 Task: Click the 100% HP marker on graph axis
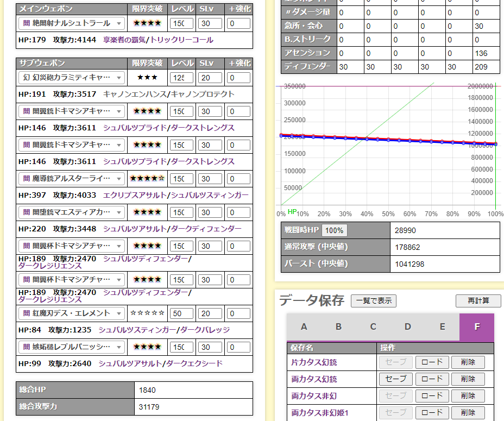[x=496, y=214]
